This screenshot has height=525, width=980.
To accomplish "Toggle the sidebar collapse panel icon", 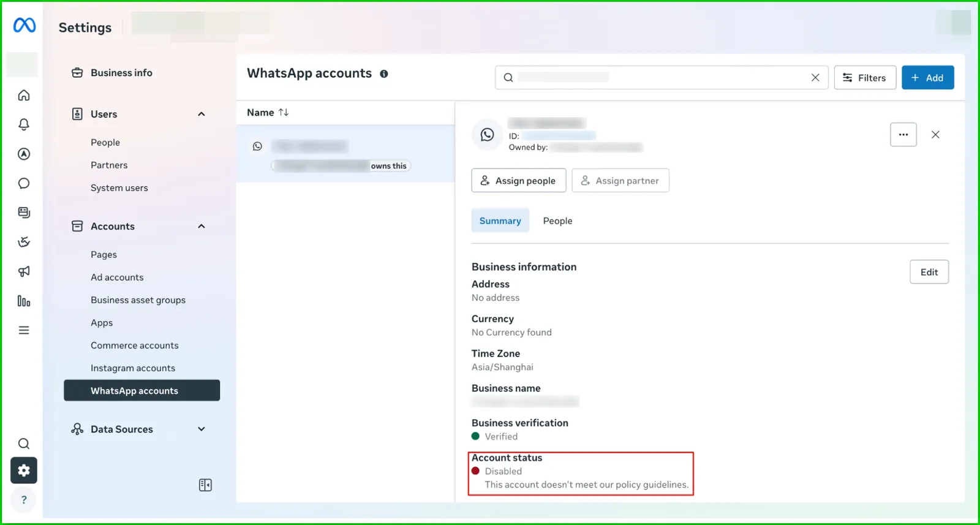I will pyautogui.click(x=205, y=485).
